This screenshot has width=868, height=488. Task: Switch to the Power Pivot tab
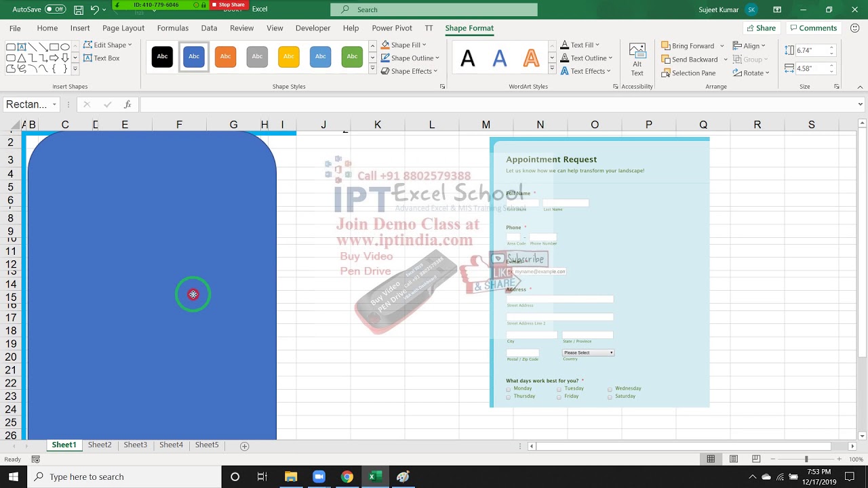click(x=392, y=28)
